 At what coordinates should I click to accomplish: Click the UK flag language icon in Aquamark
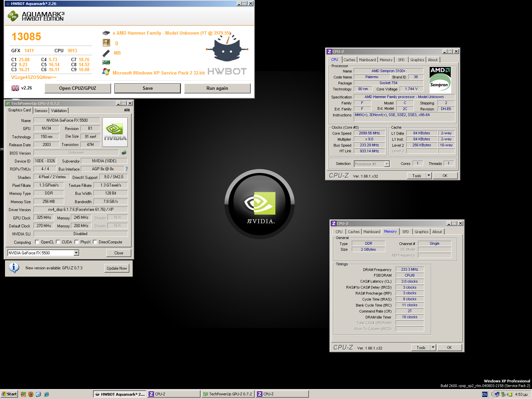[x=15, y=88]
